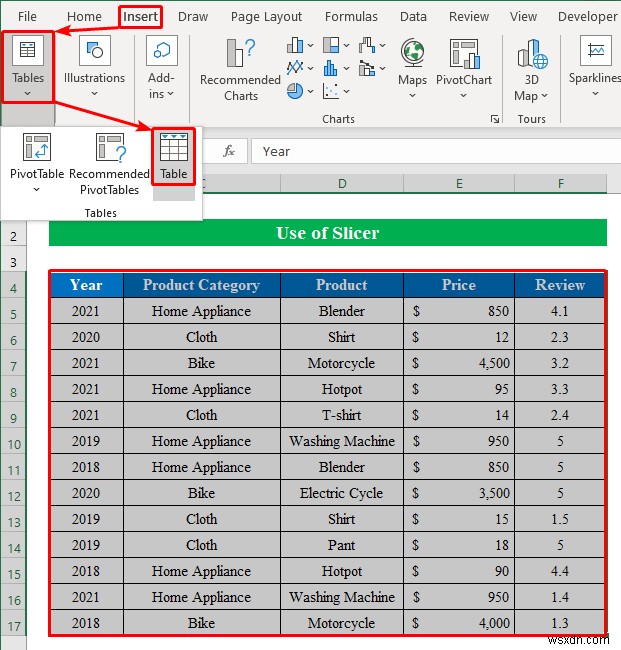Image resolution: width=621 pixels, height=650 pixels.
Task: Switch to the Home tab
Action: click(84, 17)
